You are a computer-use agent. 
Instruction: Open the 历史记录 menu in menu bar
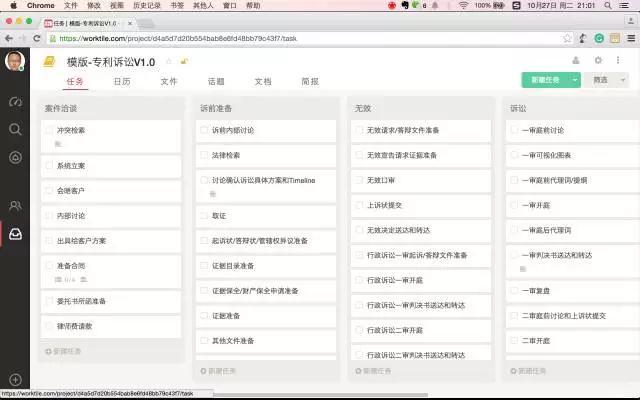(147, 6)
